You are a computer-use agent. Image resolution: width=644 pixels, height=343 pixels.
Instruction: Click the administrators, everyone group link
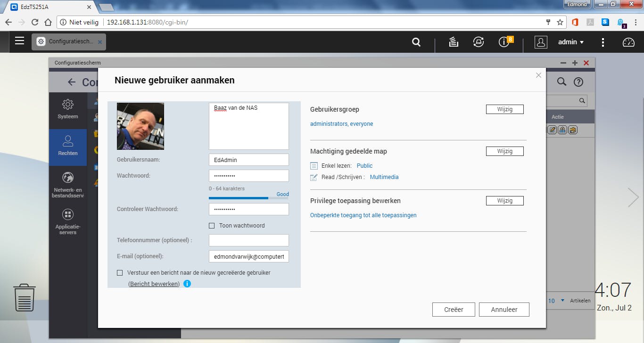(x=341, y=124)
